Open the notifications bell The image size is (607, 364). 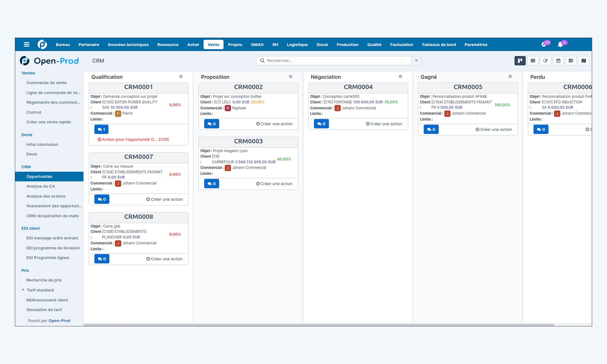point(560,45)
